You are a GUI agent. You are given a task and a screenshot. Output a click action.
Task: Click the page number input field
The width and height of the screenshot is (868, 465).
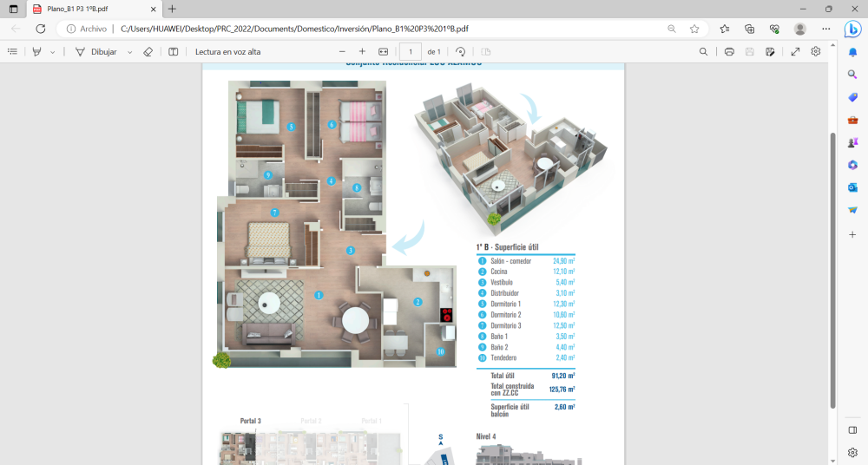click(x=411, y=51)
